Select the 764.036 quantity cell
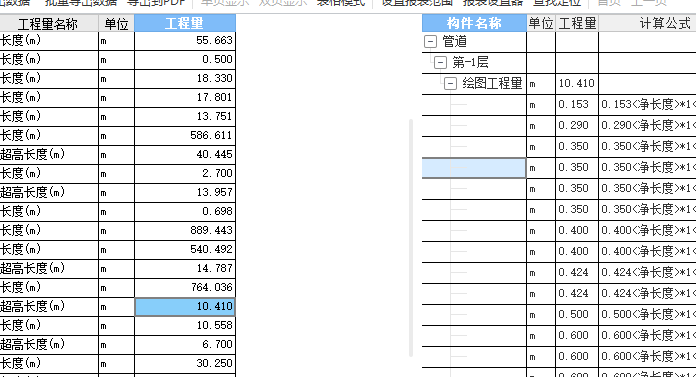696x377 pixels. tap(185, 287)
